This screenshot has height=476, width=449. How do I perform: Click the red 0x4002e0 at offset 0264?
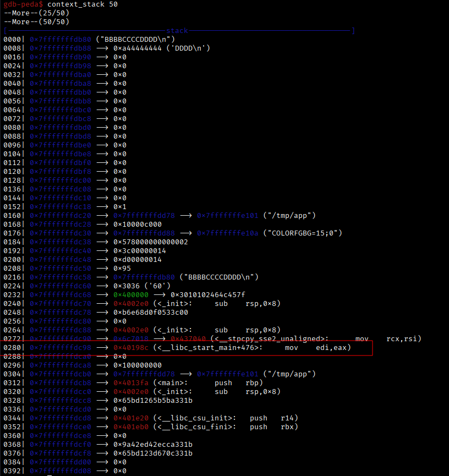131,330
